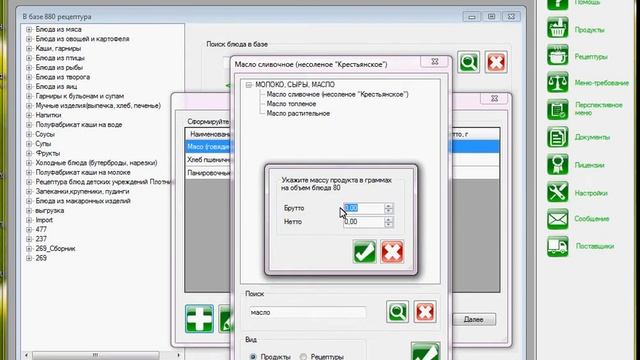The height and width of the screenshot is (360, 640).
Task: Select Import tree item
Action: coord(44,220)
